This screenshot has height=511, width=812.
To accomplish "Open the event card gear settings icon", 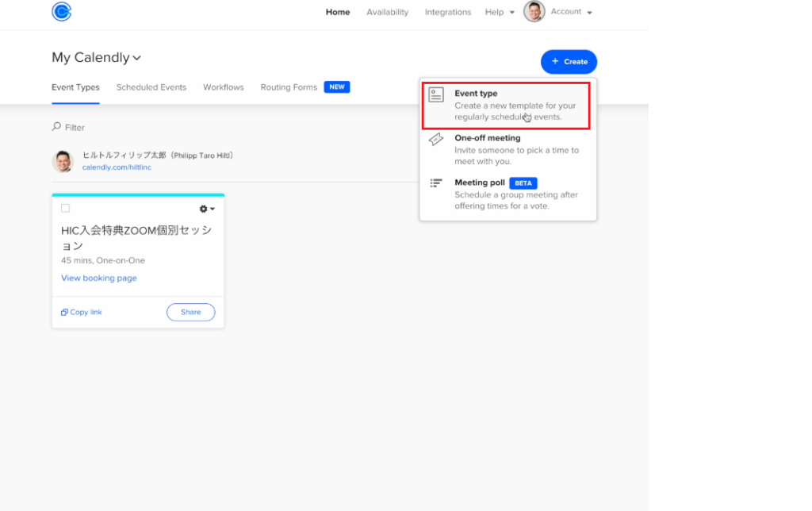I will click(203, 209).
